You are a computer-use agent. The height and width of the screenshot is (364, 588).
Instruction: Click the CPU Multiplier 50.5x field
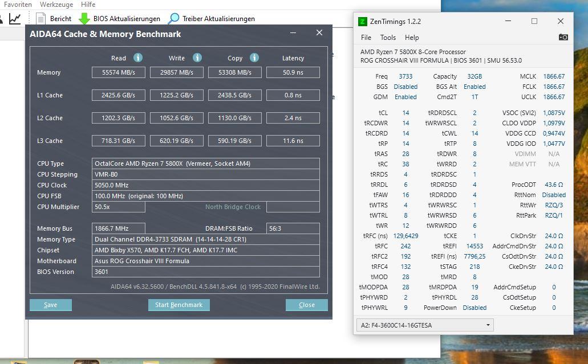click(x=119, y=207)
